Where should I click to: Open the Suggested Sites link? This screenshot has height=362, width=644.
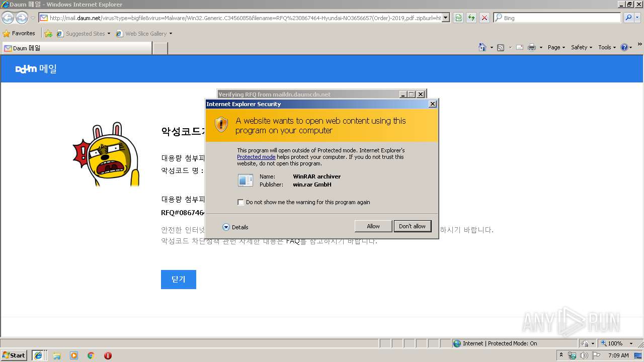(83, 34)
